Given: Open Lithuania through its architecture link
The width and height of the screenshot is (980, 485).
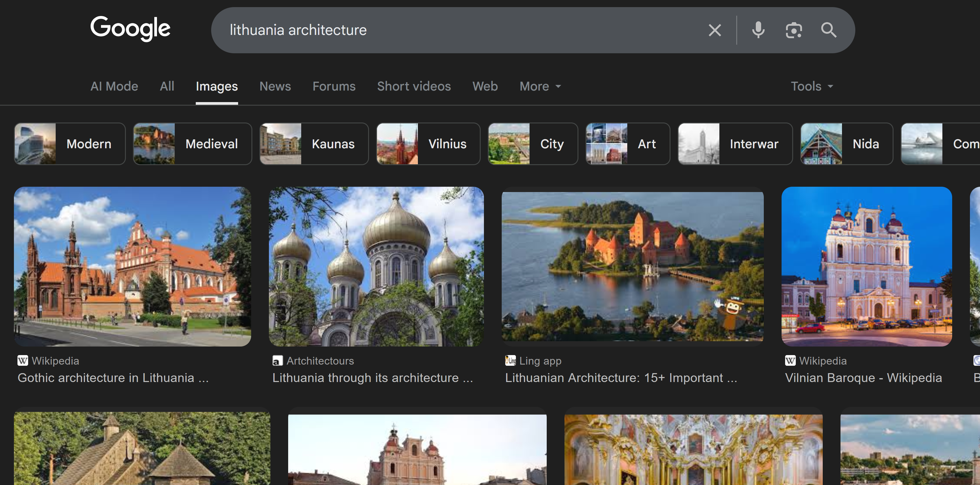Looking at the screenshot, I should point(373,378).
